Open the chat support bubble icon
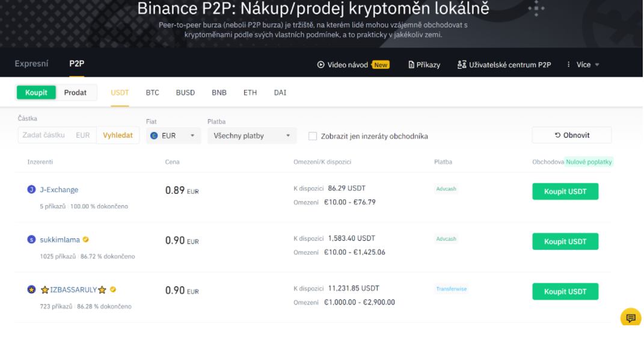 click(x=630, y=317)
